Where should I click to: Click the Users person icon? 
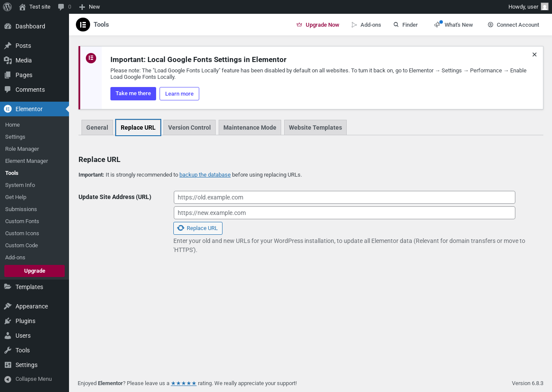tap(8, 336)
